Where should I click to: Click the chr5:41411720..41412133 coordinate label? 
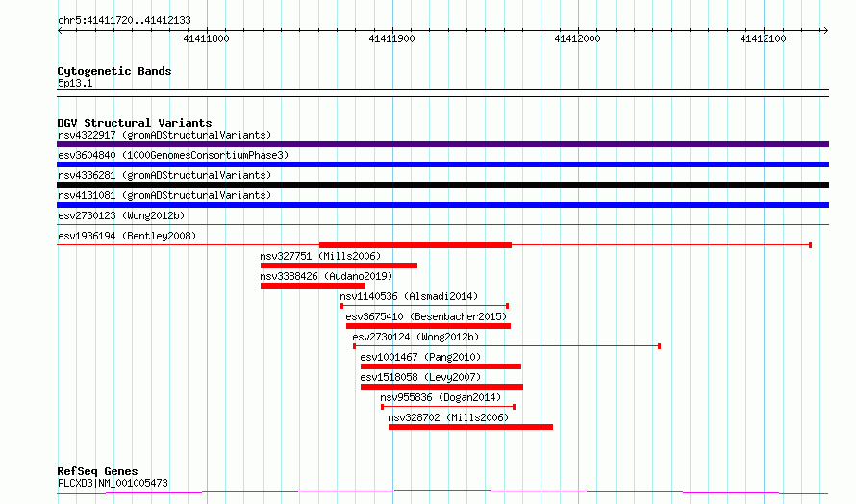click(124, 21)
